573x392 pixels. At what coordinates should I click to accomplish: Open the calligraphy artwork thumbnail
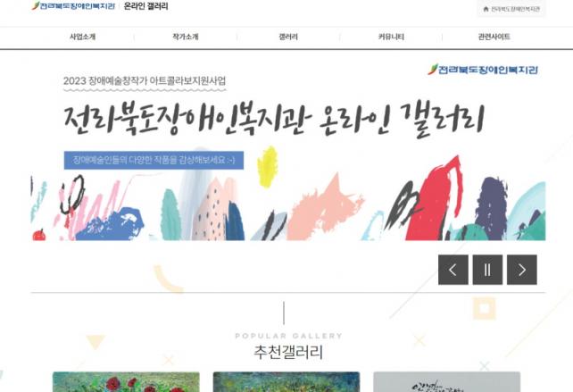point(446,382)
